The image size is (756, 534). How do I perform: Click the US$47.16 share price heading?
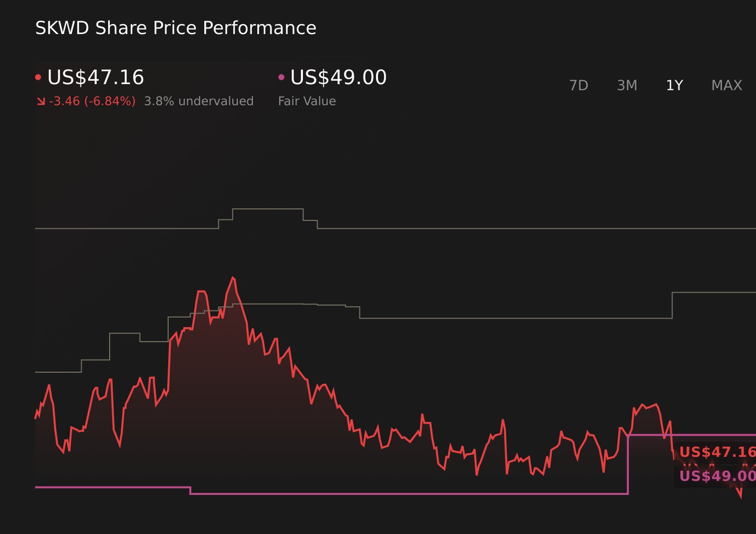coord(96,77)
